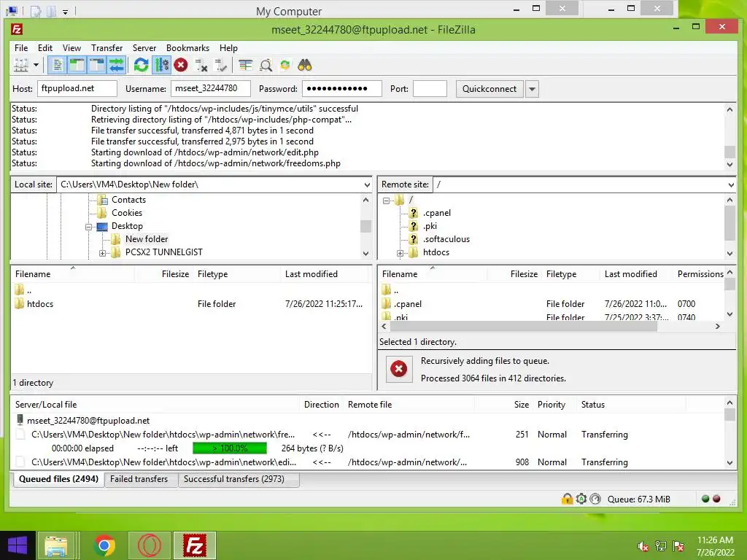The width and height of the screenshot is (747, 560).
Task: Open Local site path dropdown
Action: [x=367, y=184]
